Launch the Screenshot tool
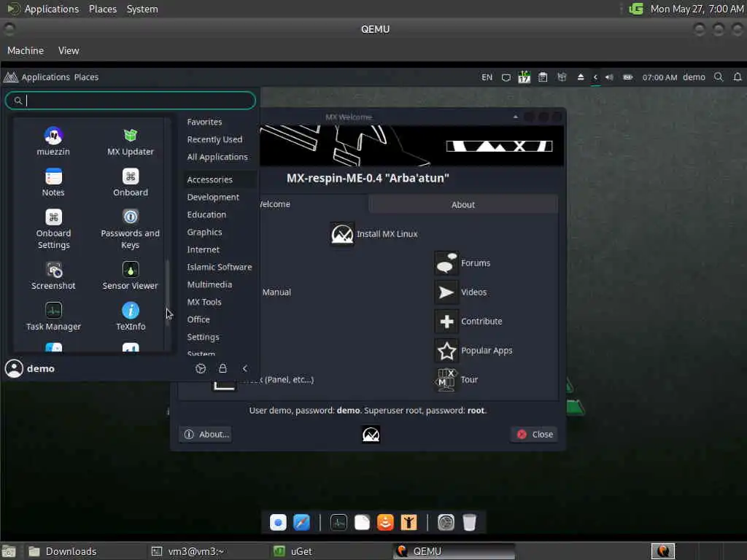The image size is (747, 560). (53, 276)
